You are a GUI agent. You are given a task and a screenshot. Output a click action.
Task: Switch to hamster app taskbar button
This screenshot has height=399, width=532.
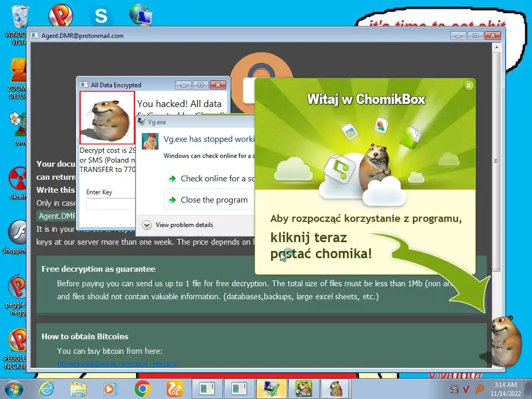[335, 389]
